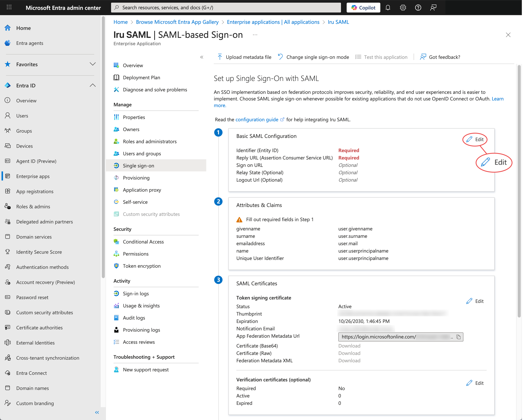Click Got feedback? in toolbar
Viewport: 523px width, 420px height.
click(440, 57)
